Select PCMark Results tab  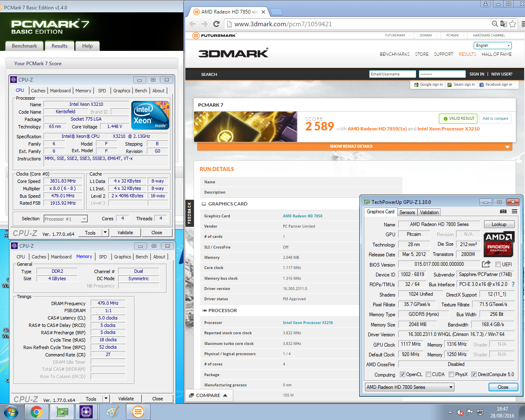click(59, 46)
